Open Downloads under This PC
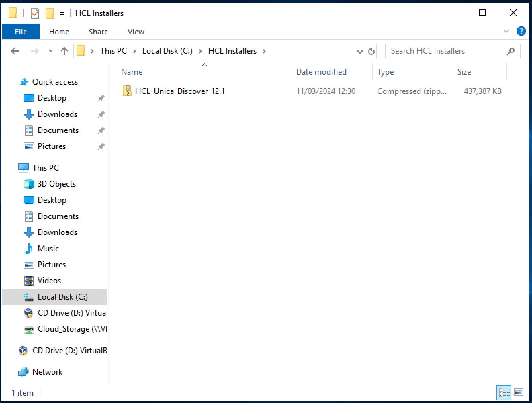 tap(57, 232)
